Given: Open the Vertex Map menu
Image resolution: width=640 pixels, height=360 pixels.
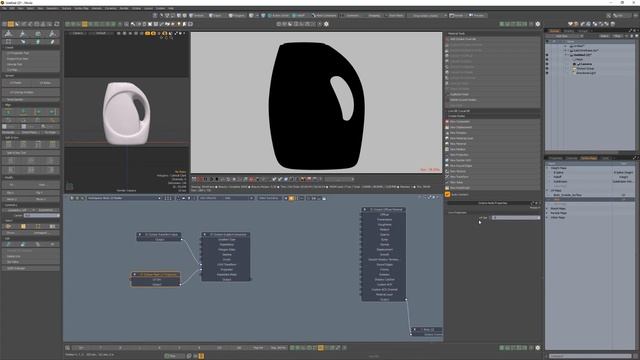Looking at the screenshot, I should (x=81, y=8).
